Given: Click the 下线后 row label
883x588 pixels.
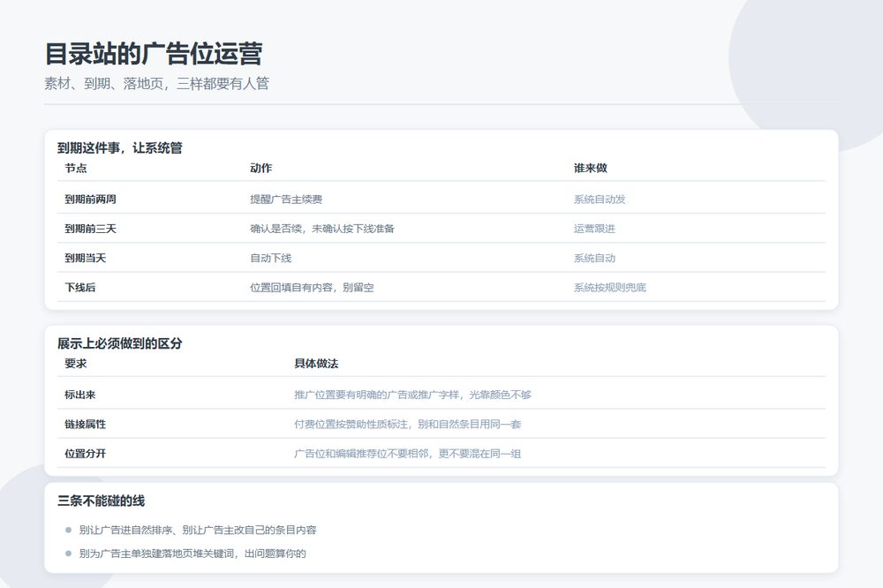Looking at the screenshot, I should [80, 287].
